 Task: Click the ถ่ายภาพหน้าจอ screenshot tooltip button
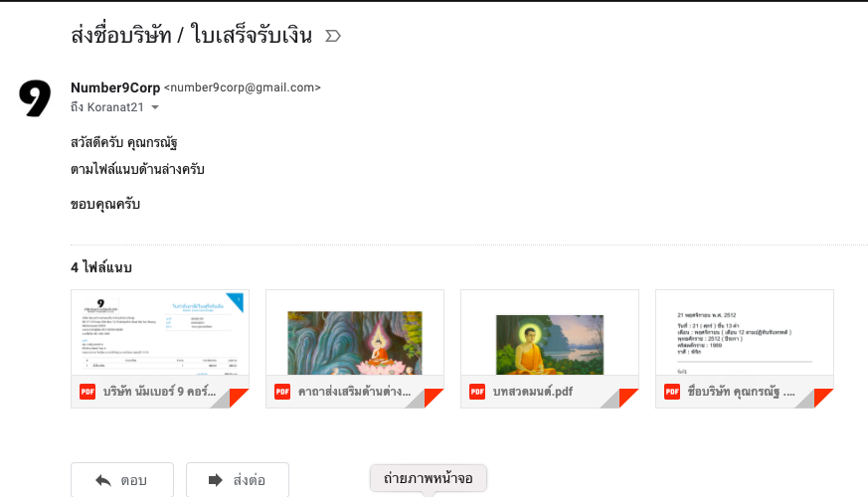coord(429,478)
